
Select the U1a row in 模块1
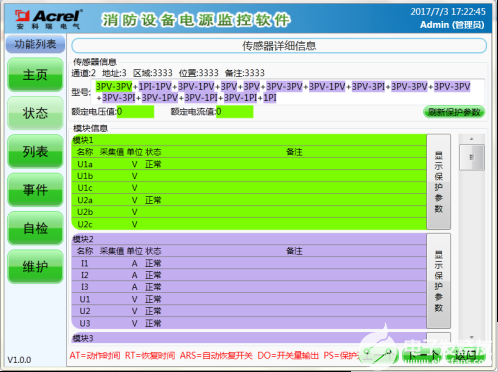coord(249,164)
